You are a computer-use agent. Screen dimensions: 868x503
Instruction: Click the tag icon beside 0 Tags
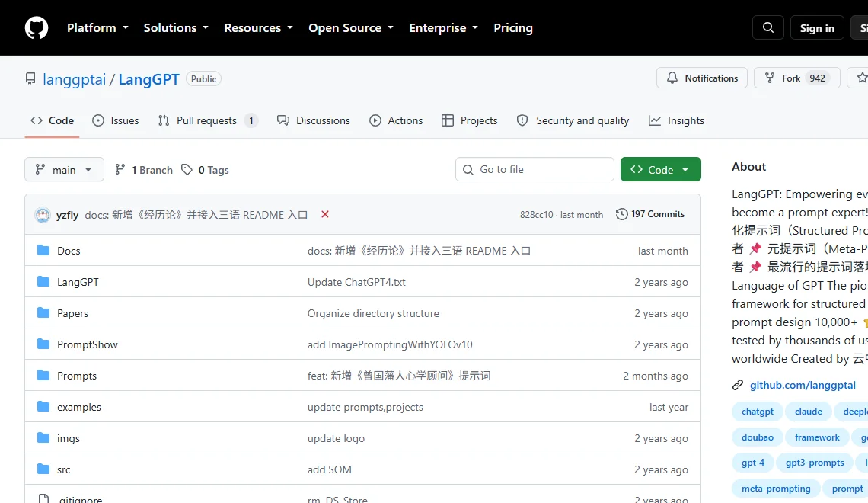click(187, 169)
